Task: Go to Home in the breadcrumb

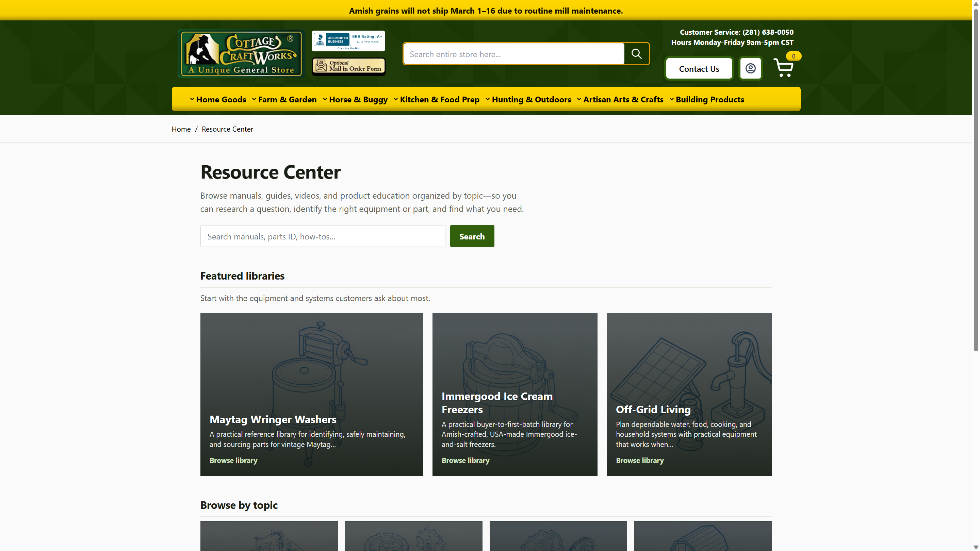Action: (181, 129)
